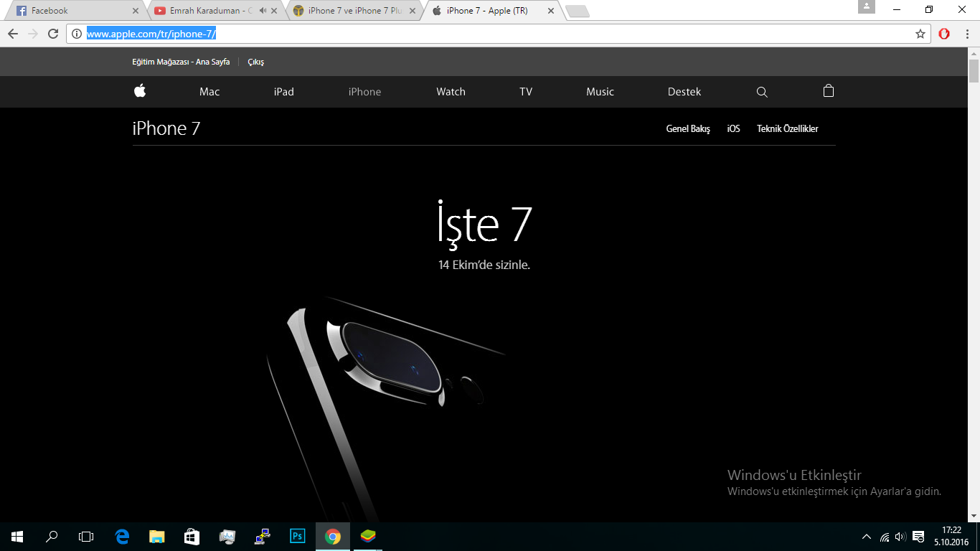
Task: Open the Windows Store from the taskbar
Action: coord(192,536)
